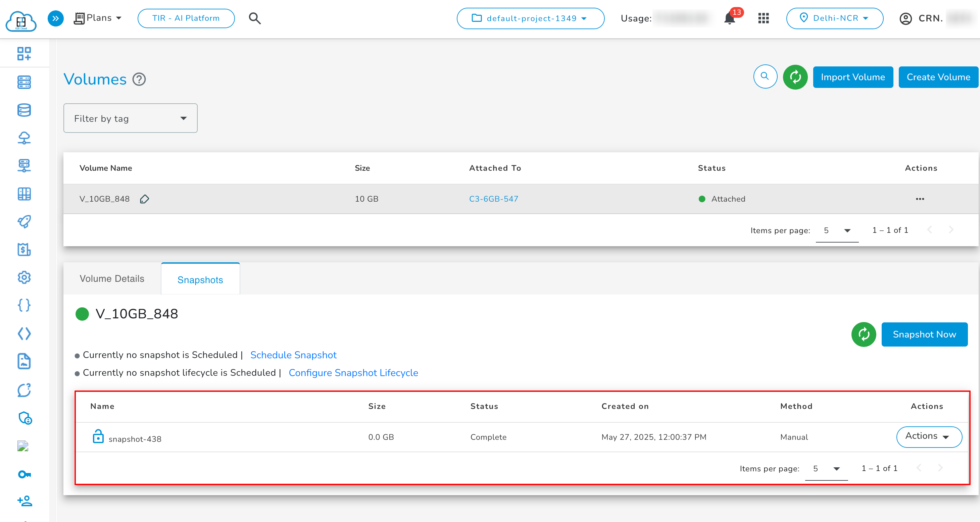Open the Plans menu
Screen dimensions: 980x522
pos(98,18)
